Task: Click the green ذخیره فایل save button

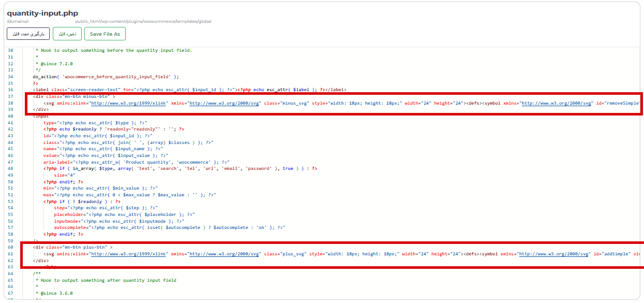Action: 67,34
